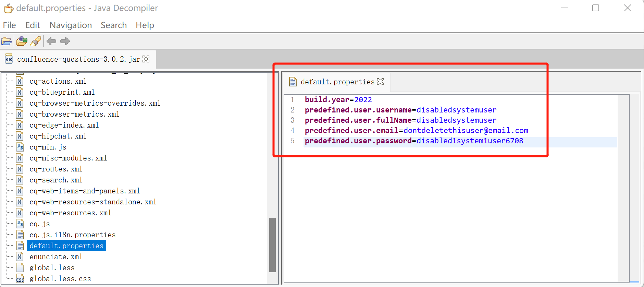Open enunciate.xml from the file tree
The height and width of the screenshot is (287, 644).
56,257
